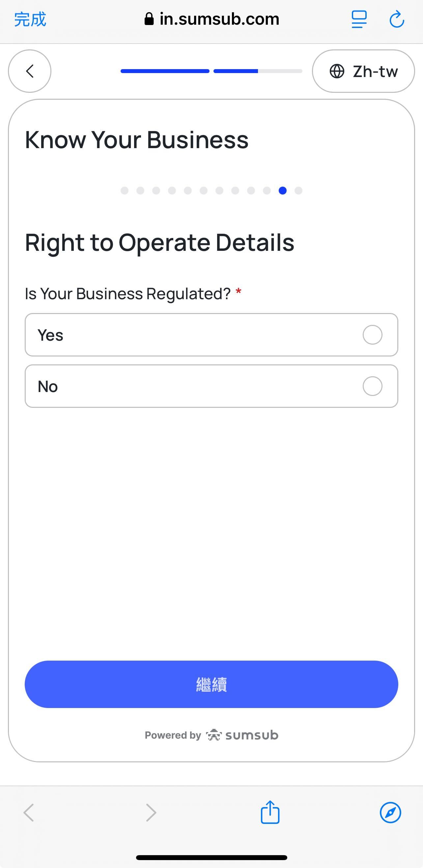Tap the second progress bar segment
423x868 pixels.
click(x=258, y=71)
